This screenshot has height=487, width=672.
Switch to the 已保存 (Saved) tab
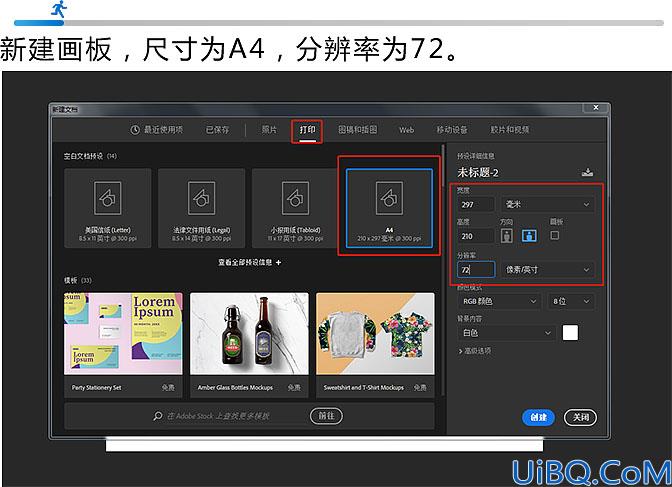coord(217,129)
